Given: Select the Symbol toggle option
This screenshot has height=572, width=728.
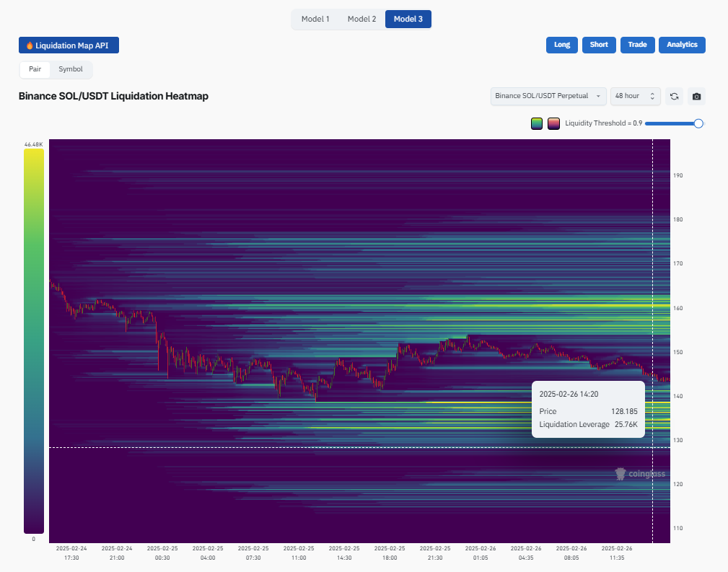Looking at the screenshot, I should [x=71, y=69].
